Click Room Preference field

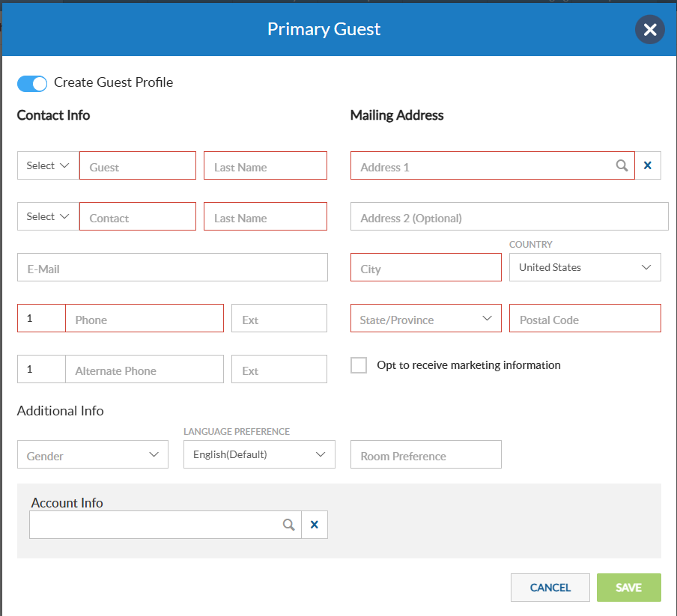point(425,454)
